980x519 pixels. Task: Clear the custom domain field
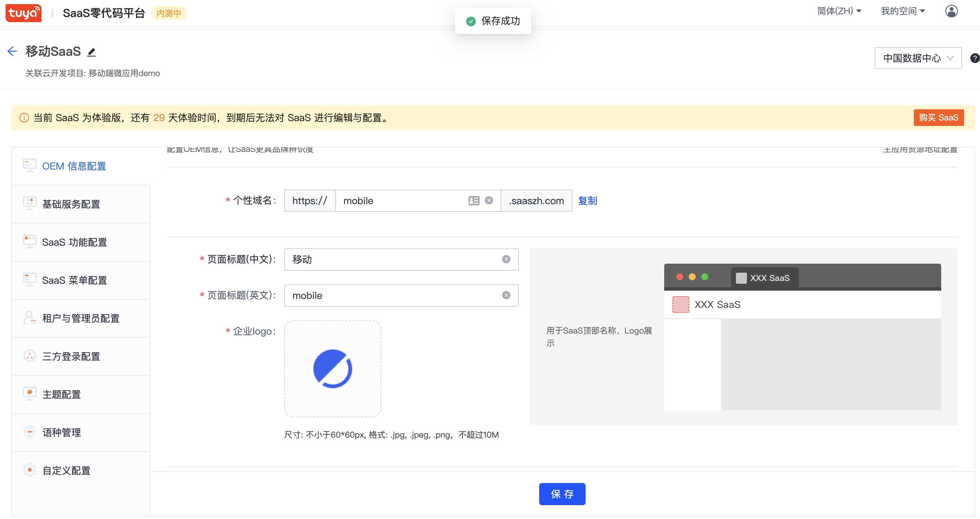(489, 201)
